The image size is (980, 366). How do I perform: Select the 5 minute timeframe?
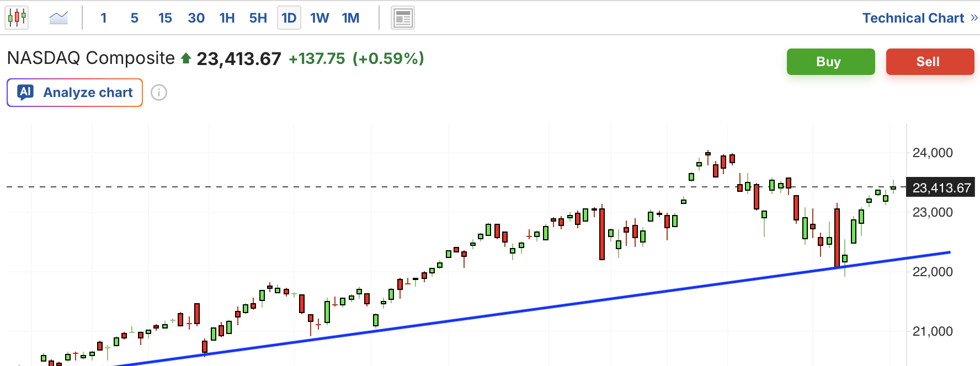(x=134, y=18)
